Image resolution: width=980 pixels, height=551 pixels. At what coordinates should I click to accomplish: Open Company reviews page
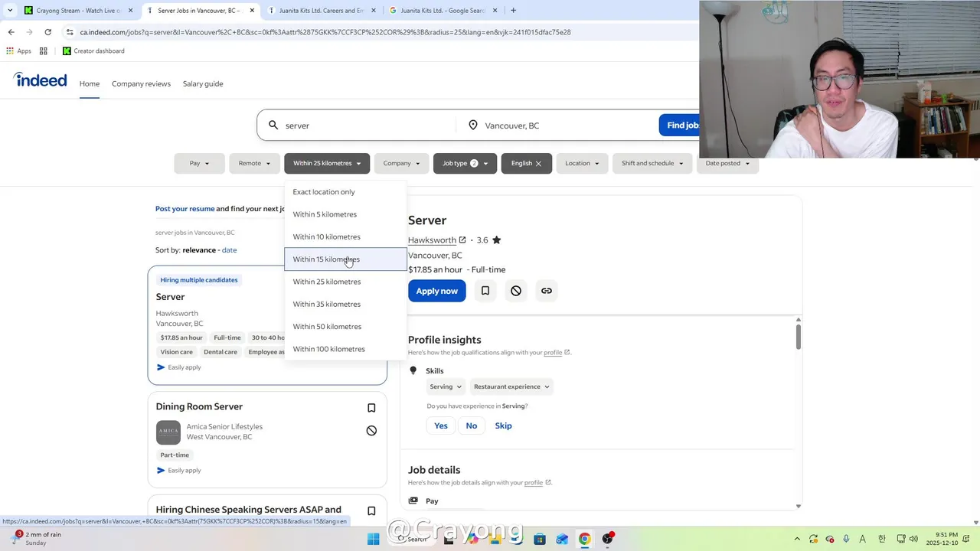tap(141, 83)
